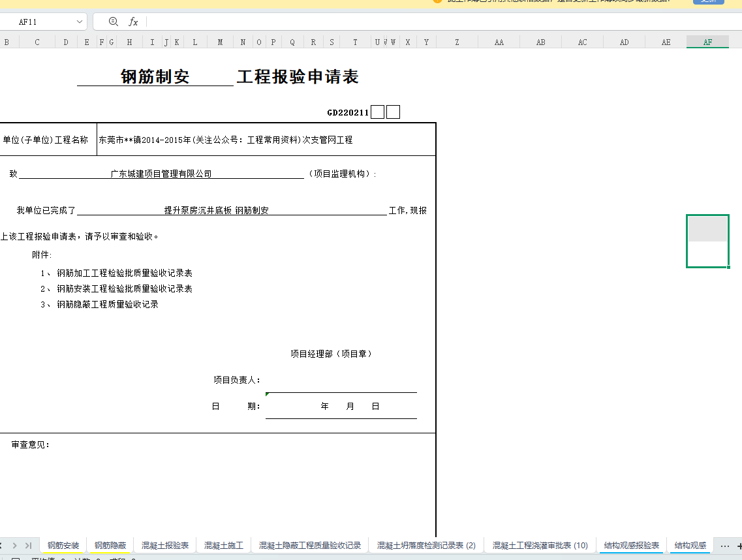Click the second empty box after GD220211

(x=393, y=112)
